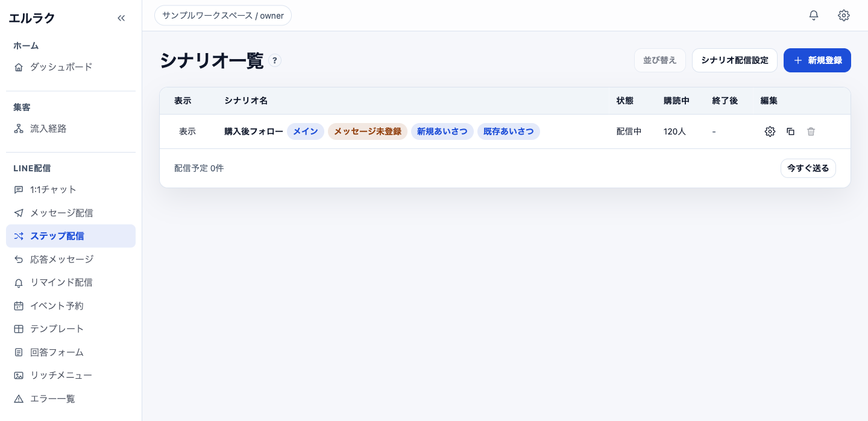Open テンプレート menu item
This screenshot has height=421, width=868.
click(x=71, y=329)
